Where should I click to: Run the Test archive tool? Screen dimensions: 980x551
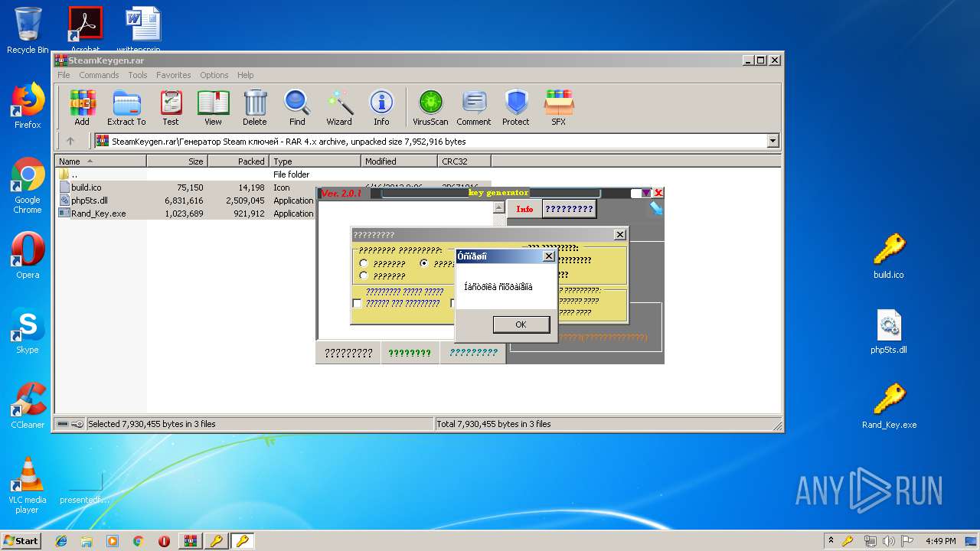(x=171, y=108)
